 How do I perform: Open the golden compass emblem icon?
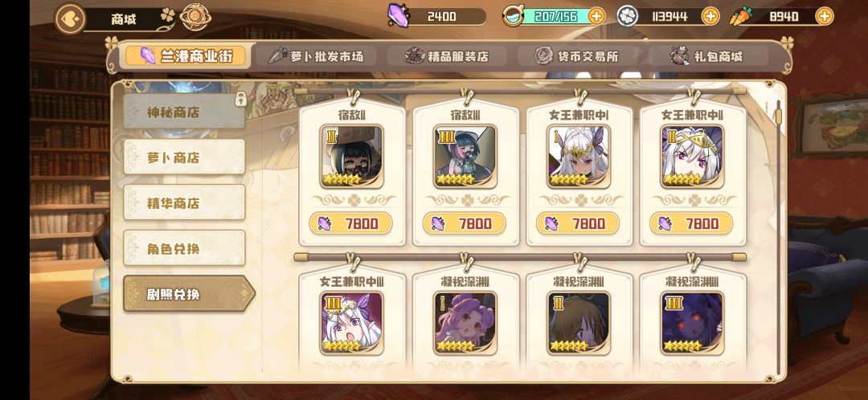[x=193, y=17]
